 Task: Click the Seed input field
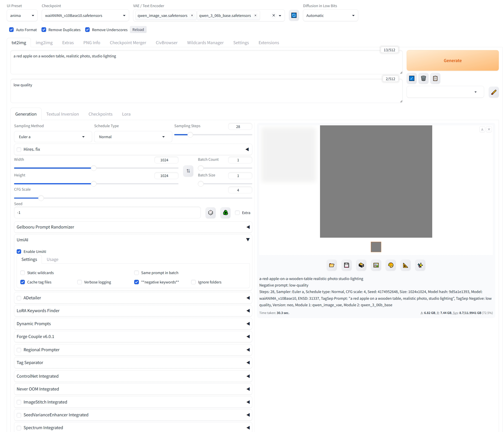pos(107,213)
